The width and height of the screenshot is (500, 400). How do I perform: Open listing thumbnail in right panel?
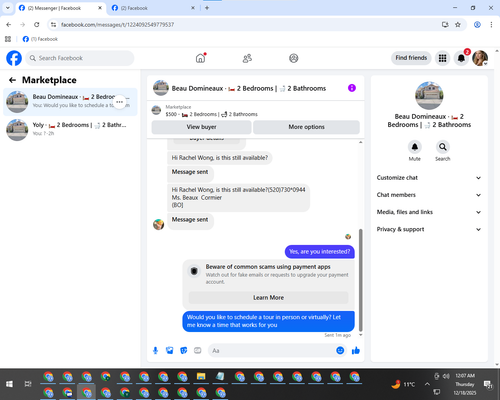(x=429, y=96)
